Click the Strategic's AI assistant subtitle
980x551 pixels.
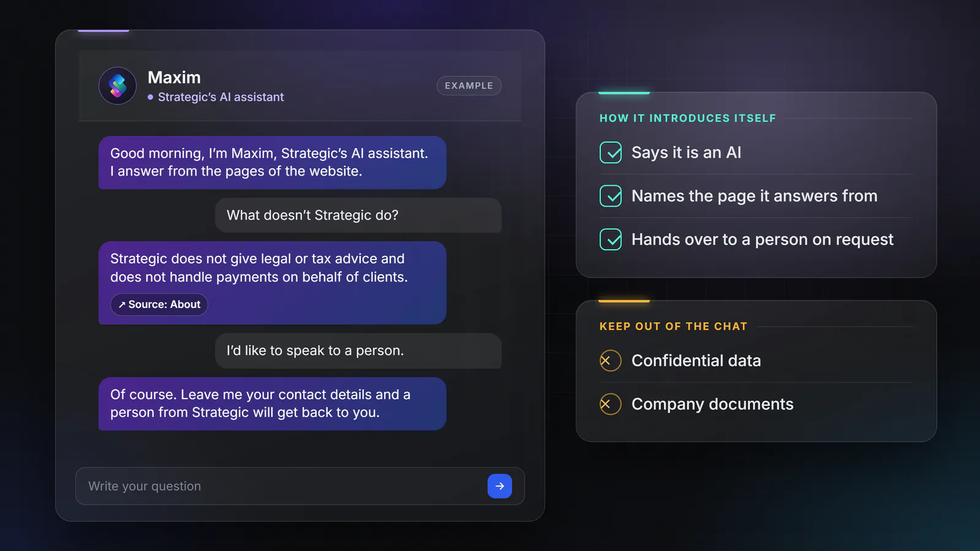(221, 97)
